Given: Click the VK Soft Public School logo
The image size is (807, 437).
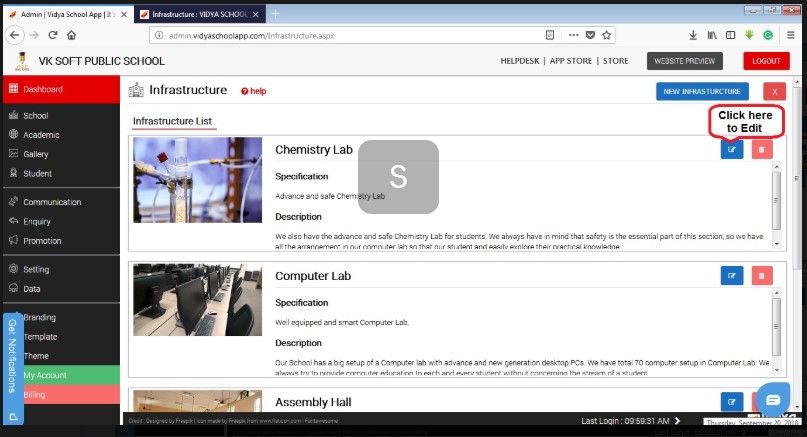Looking at the screenshot, I should [22, 61].
